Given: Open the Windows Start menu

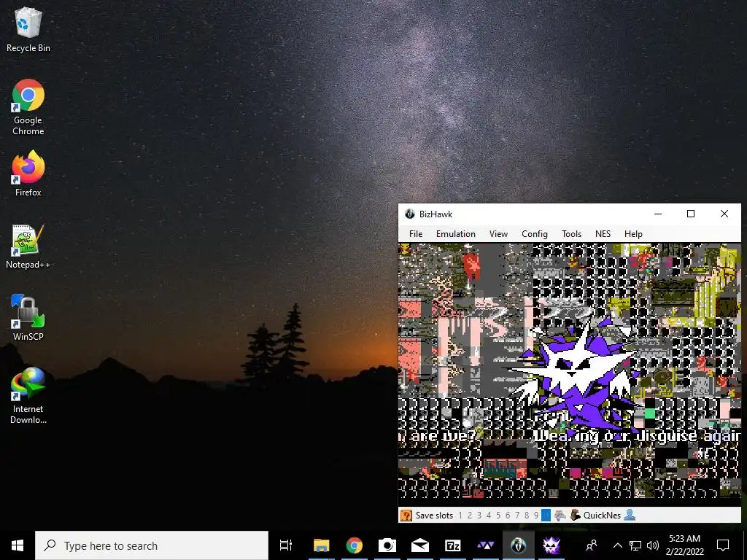Looking at the screenshot, I should coord(18,545).
